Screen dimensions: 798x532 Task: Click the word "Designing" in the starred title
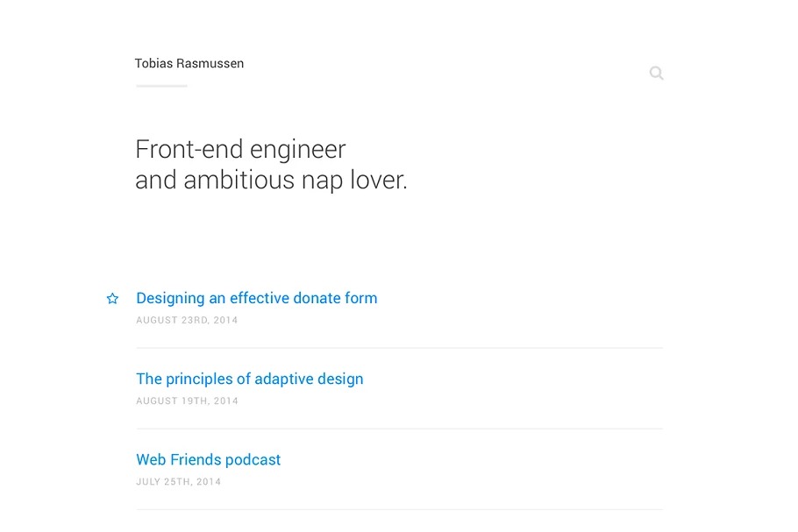click(x=170, y=299)
